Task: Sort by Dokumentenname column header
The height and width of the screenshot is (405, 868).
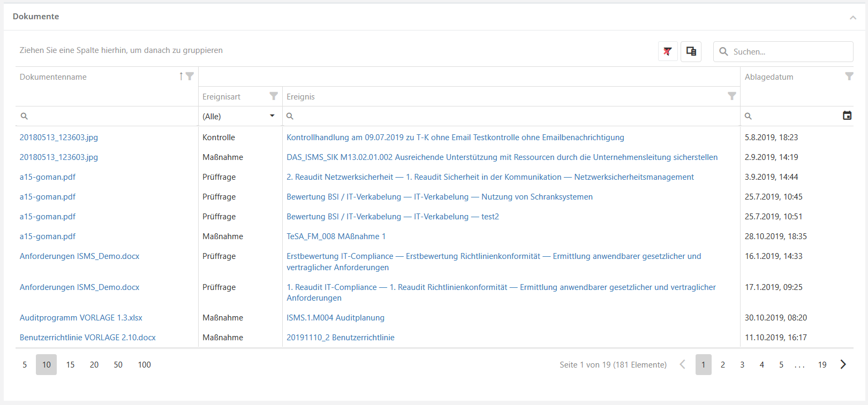Action: point(53,77)
